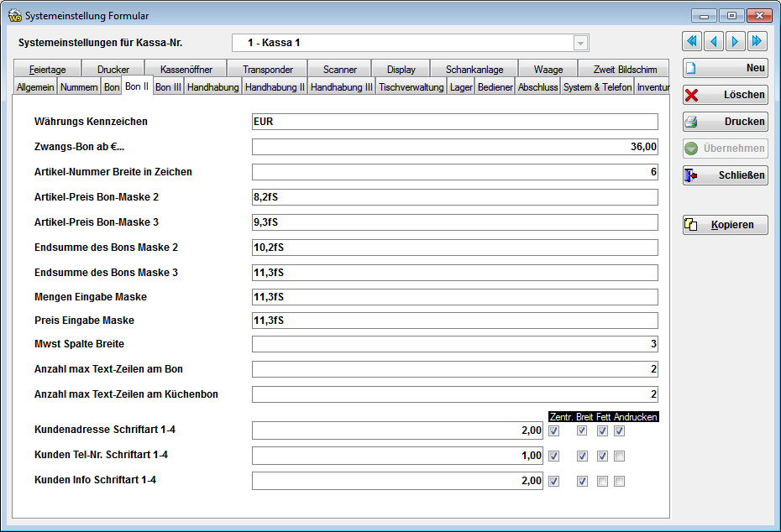
Task: Switch to the Allgemein tab
Action: click(x=35, y=87)
